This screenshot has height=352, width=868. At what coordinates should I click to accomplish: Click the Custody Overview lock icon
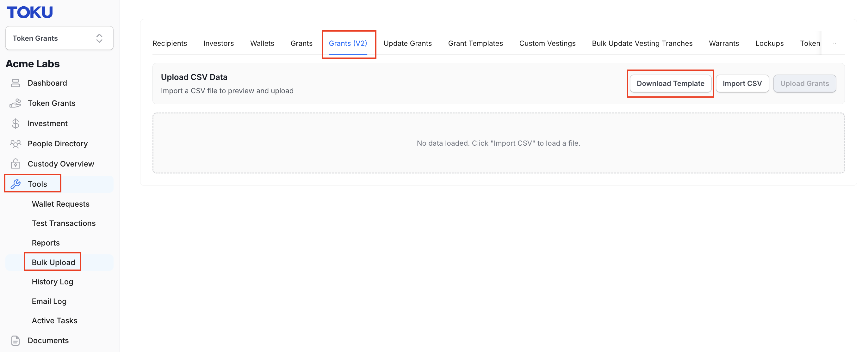15,164
